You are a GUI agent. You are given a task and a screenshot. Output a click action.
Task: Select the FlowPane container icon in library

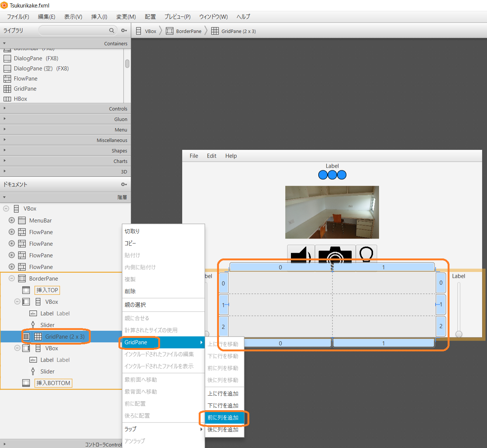tap(7, 79)
